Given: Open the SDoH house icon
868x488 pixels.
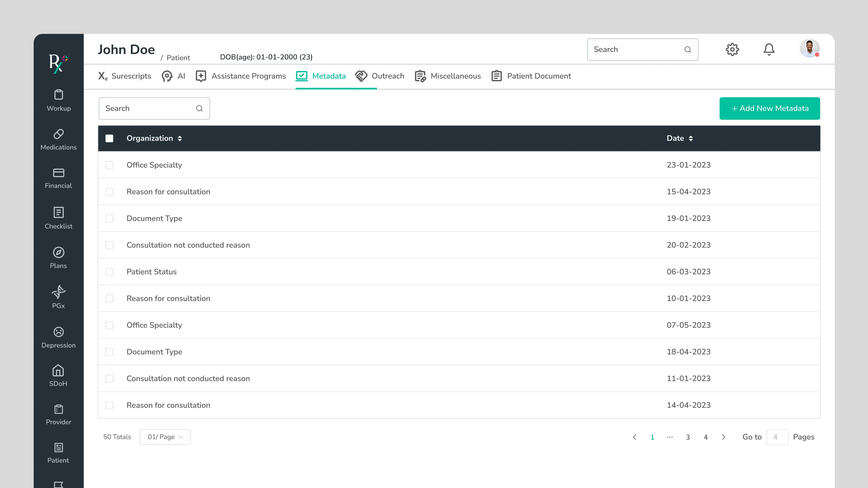Looking at the screenshot, I should coord(58,371).
